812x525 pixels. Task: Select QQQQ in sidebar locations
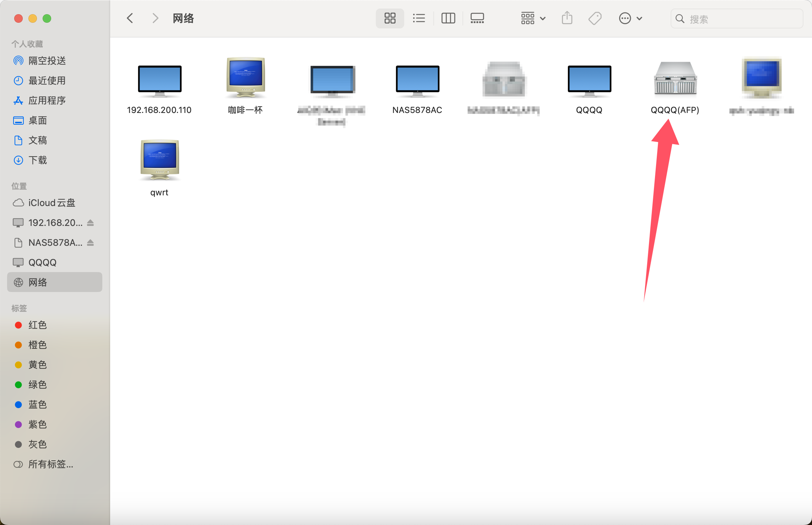55,262
